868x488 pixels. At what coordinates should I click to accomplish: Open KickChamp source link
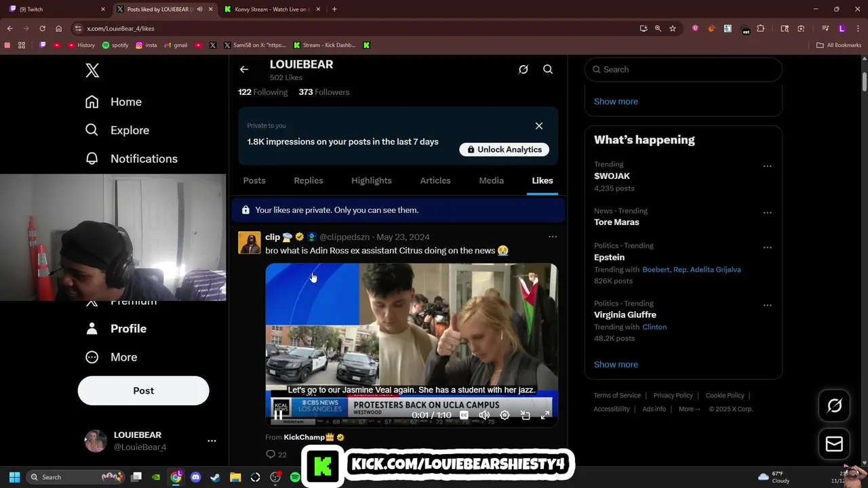(x=304, y=437)
